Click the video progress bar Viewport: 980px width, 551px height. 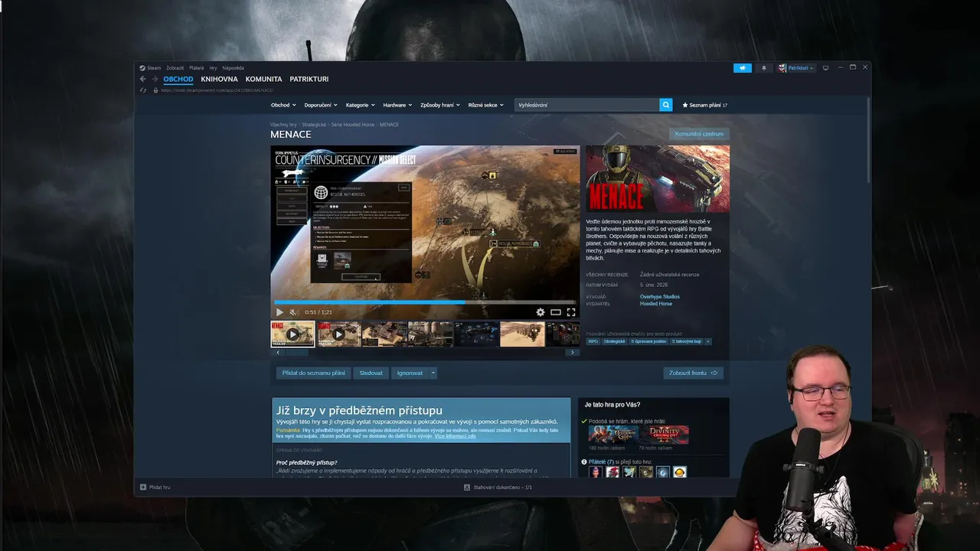point(425,302)
